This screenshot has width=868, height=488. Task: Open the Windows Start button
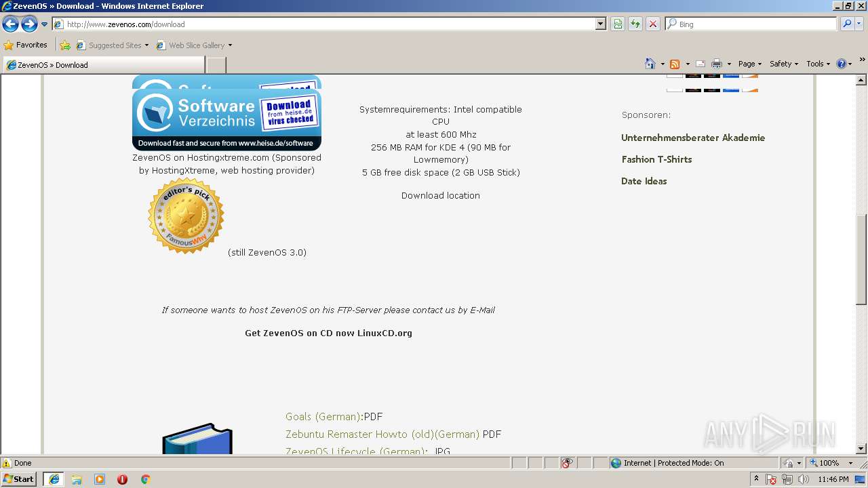pos(19,479)
